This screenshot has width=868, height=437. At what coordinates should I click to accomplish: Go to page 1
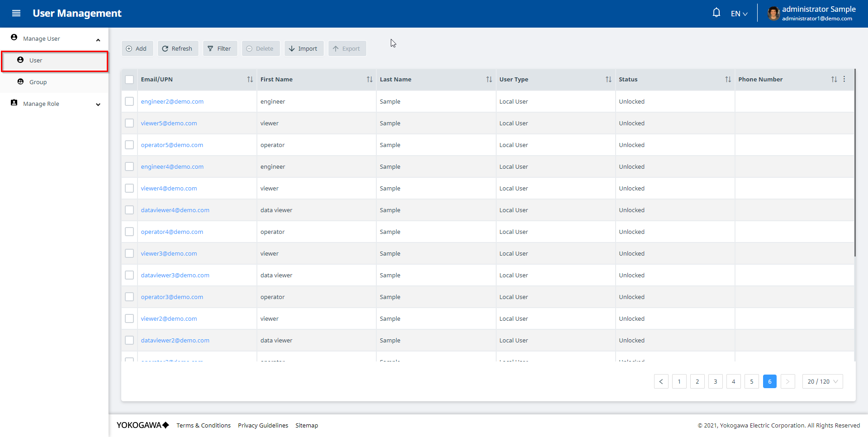679,381
